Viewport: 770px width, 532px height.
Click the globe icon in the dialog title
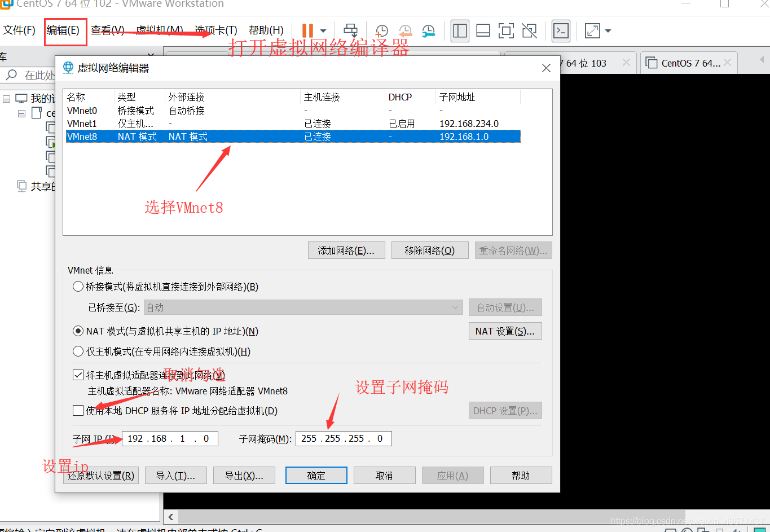[68, 68]
